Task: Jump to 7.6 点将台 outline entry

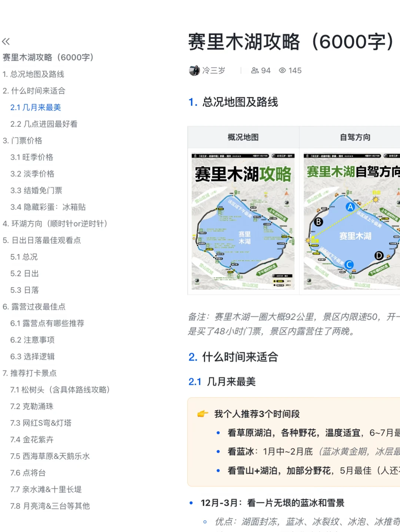Action: [x=28, y=473]
